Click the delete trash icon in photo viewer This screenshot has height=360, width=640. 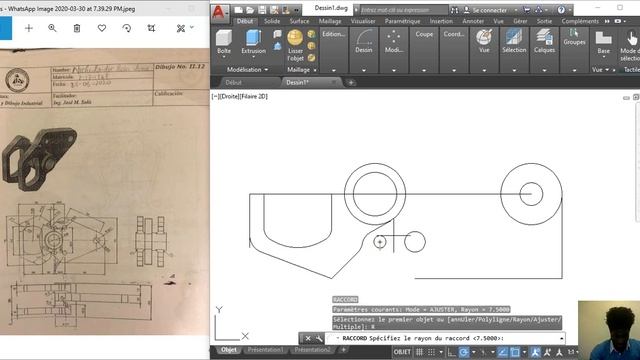coord(77,28)
